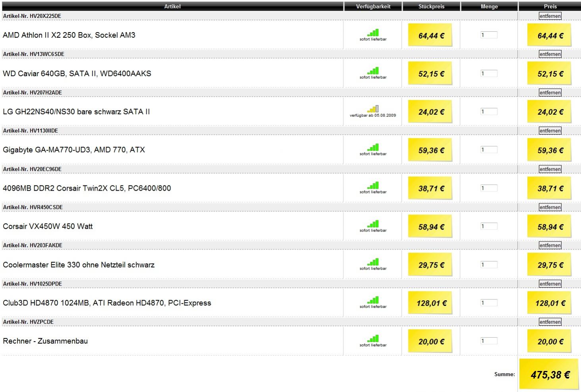Image resolution: width=581 pixels, height=392 pixels.
Task: Click the Verfügbarkeit column header
Action: 373,6
